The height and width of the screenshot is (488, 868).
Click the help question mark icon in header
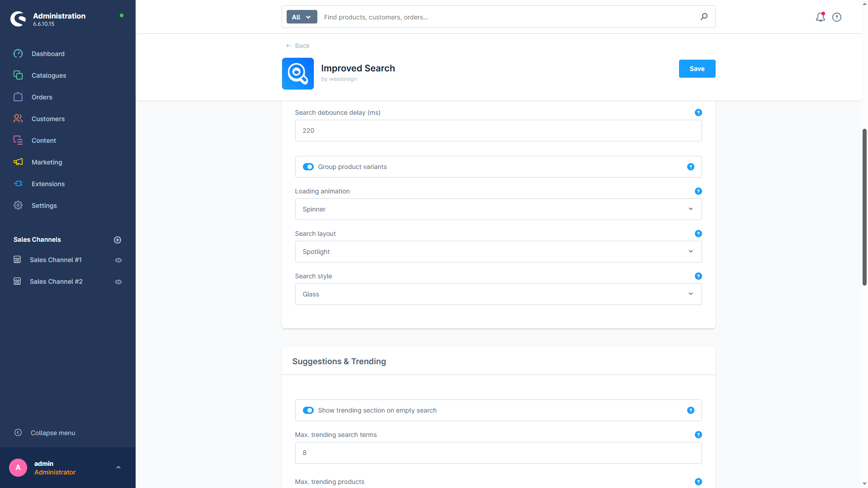pos(837,17)
